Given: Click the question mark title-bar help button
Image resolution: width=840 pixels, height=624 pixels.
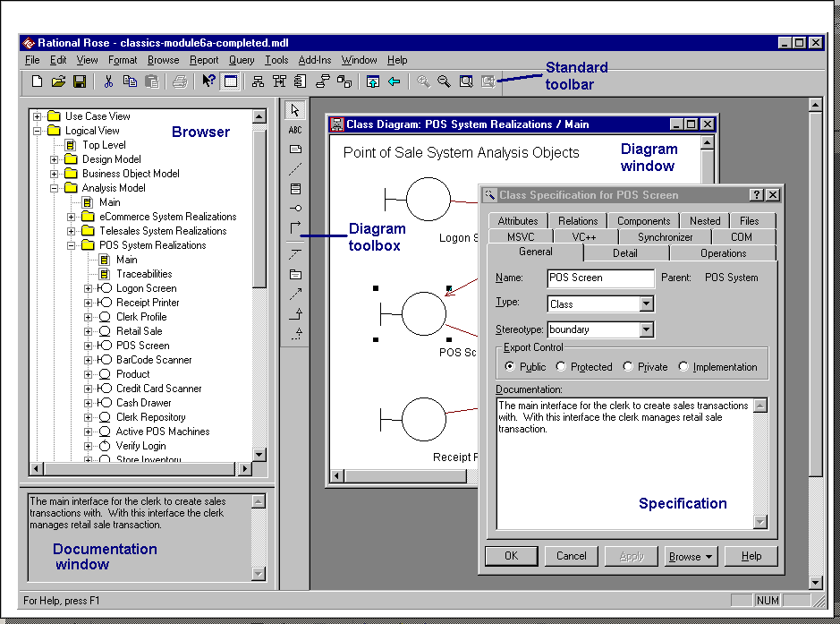Looking at the screenshot, I should 756,194.
